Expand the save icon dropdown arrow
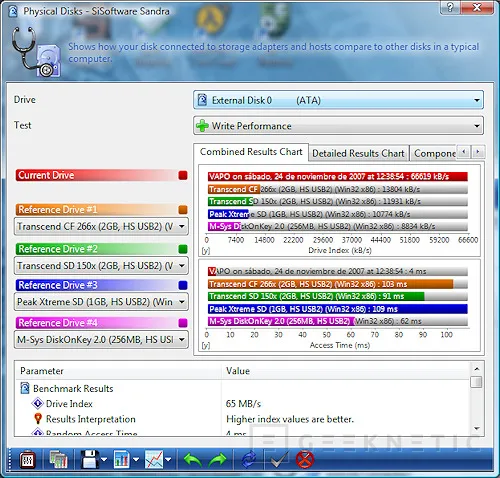Viewport: 500px width, 478px height. [x=104, y=460]
